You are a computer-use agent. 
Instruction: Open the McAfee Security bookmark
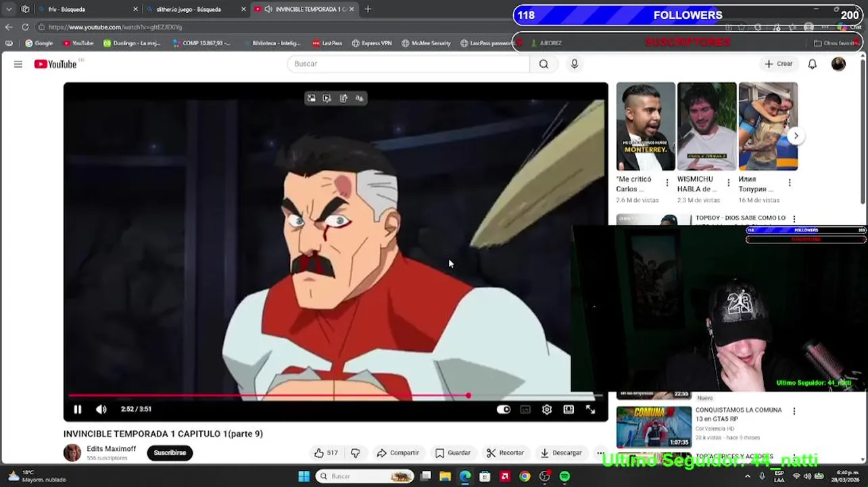(426, 43)
